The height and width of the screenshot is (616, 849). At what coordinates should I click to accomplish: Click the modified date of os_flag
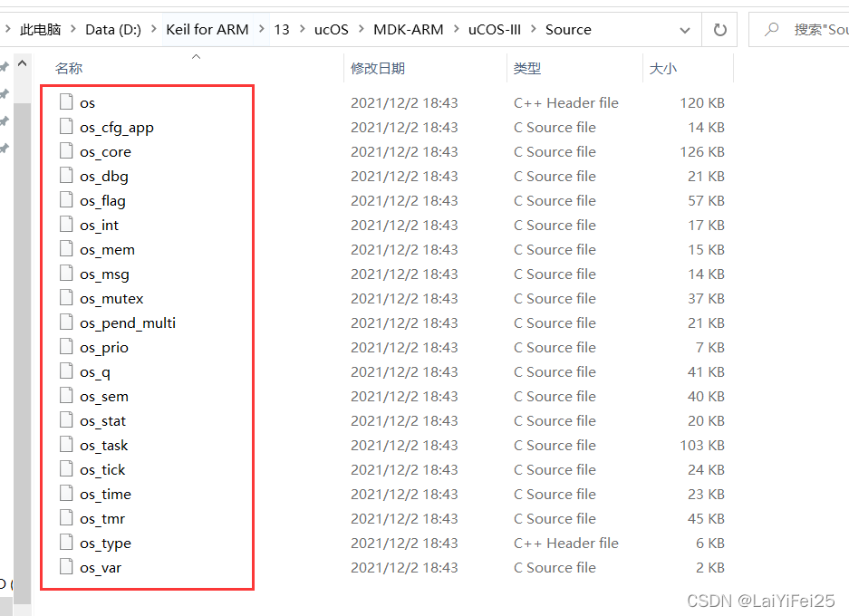click(x=404, y=201)
